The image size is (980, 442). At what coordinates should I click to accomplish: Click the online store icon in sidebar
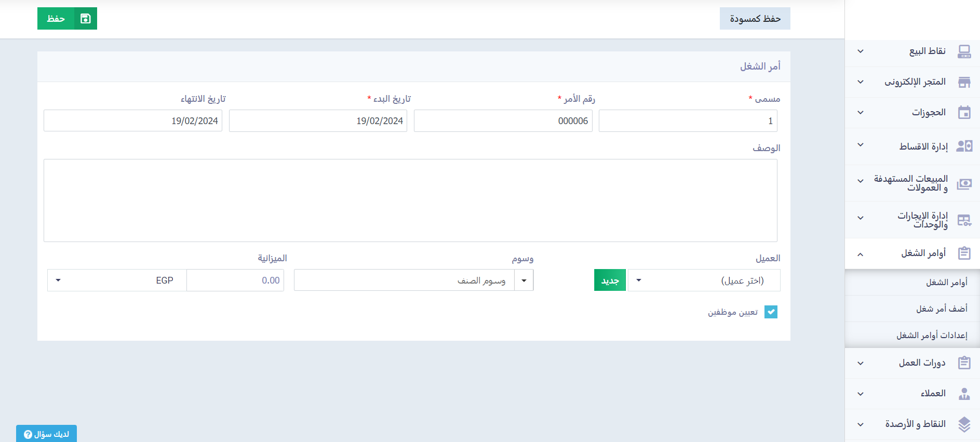click(x=964, y=82)
